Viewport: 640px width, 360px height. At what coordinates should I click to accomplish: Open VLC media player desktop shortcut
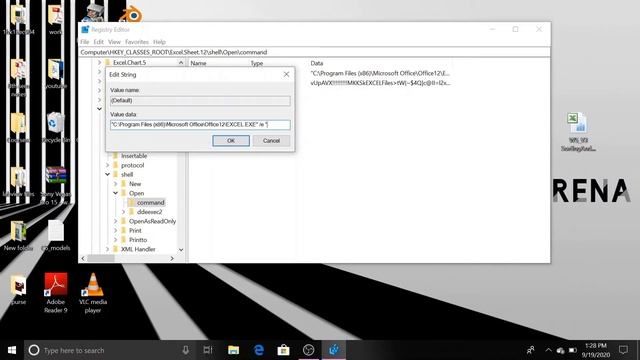[x=93, y=293]
